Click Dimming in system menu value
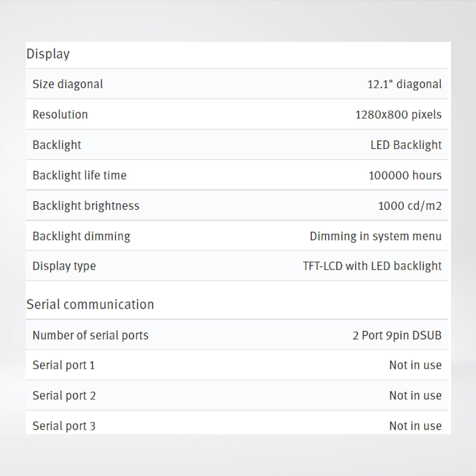The image size is (476, 476). point(375,236)
